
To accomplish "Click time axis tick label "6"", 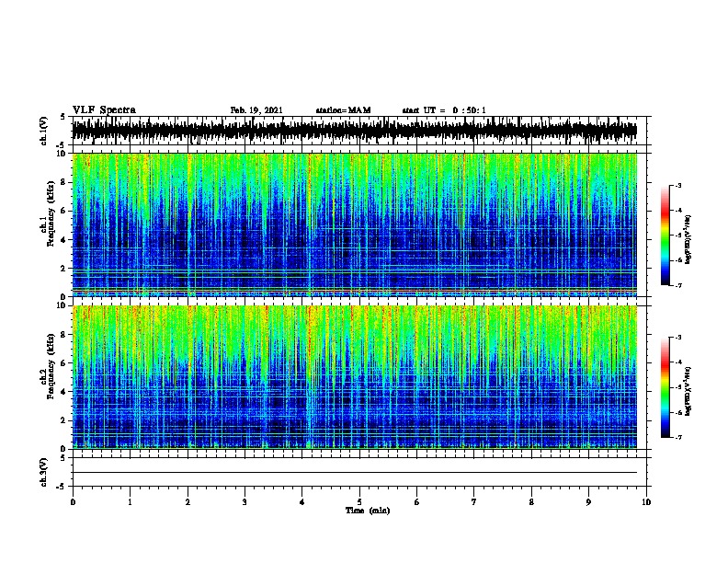I will pyautogui.click(x=417, y=502).
